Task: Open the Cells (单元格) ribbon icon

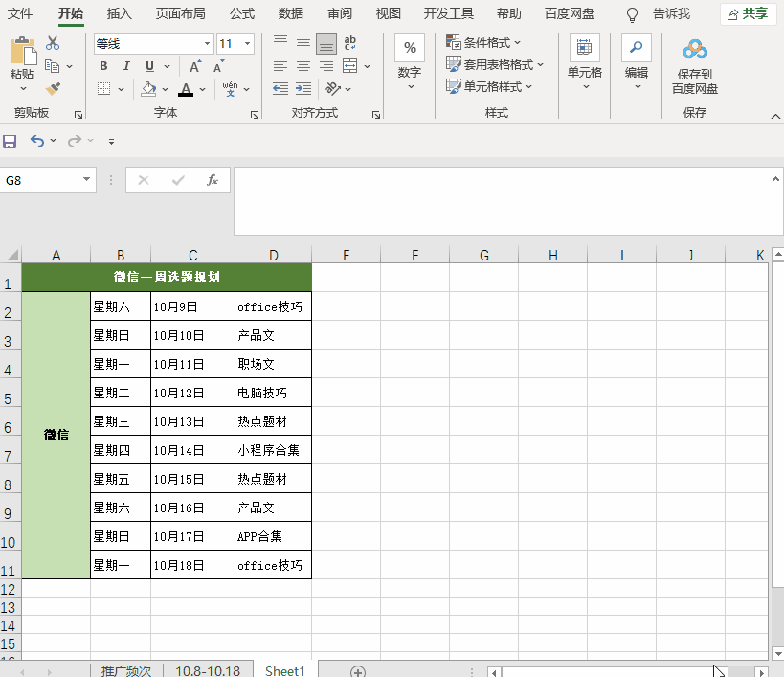Action: tap(584, 48)
